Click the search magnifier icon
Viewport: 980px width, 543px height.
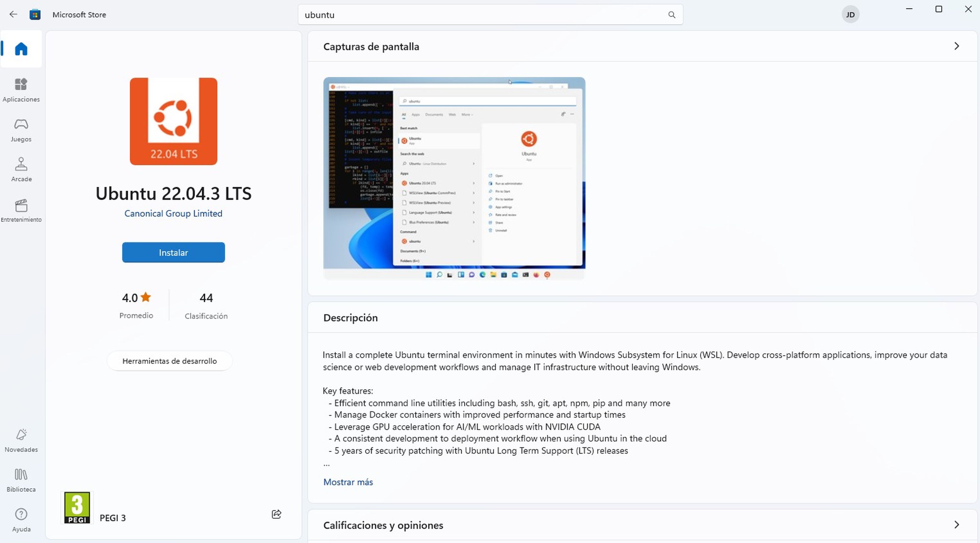[x=671, y=15]
